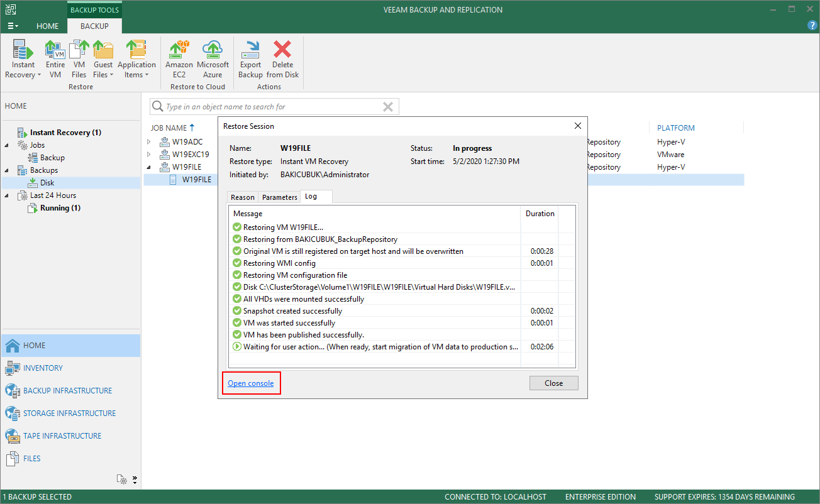The width and height of the screenshot is (820, 504).
Task: Open the HOME view in bottom navigation
Action: pos(70,346)
